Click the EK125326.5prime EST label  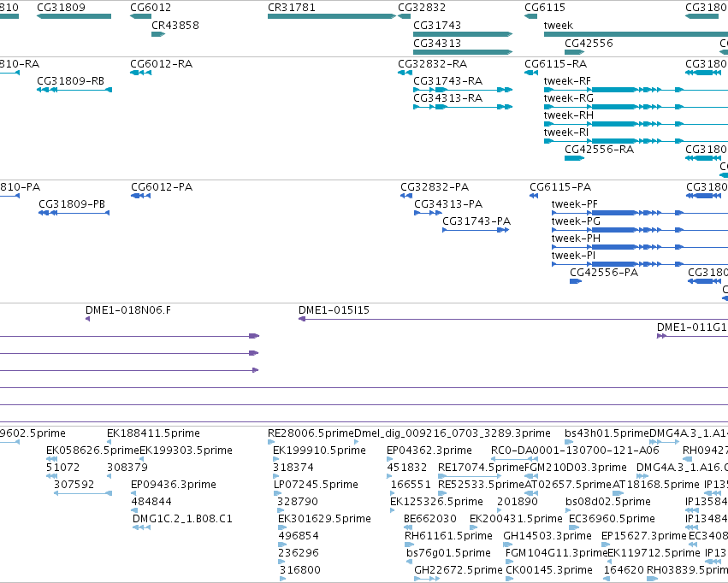coord(436,502)
